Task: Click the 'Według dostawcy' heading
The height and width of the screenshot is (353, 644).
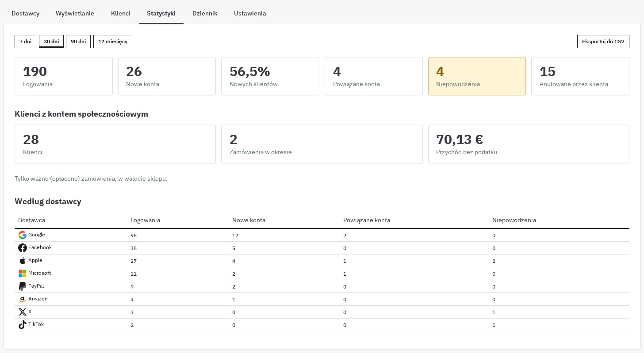Action: (48, 201)
